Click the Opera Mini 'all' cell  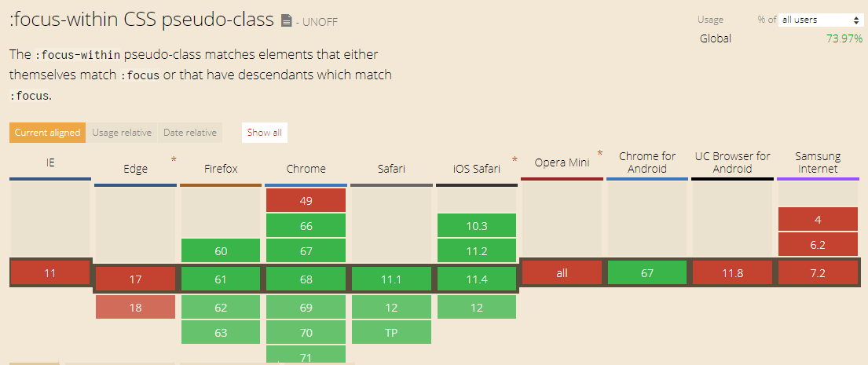[x=562, y=272]
